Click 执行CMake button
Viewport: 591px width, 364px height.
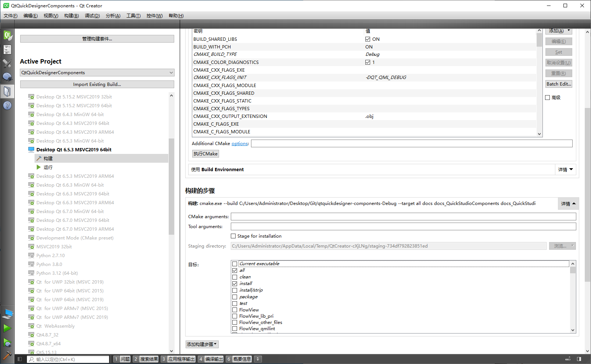(x=205, y=154)
